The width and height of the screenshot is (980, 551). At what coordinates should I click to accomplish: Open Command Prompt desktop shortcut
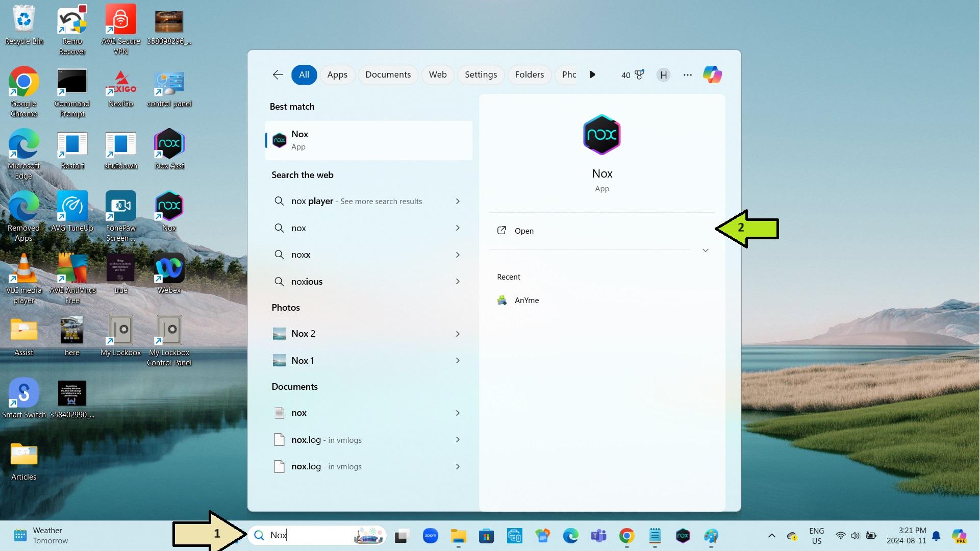pos(72,92)
